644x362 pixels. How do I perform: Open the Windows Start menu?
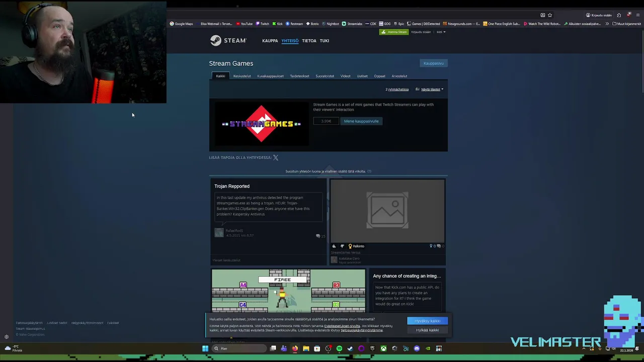[205, 348]
